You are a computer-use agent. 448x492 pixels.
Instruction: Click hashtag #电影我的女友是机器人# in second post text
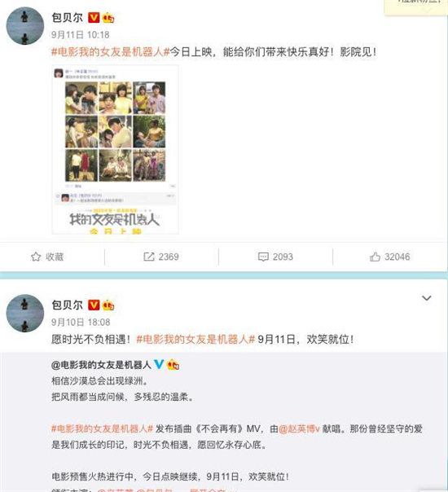coord(195,339)
